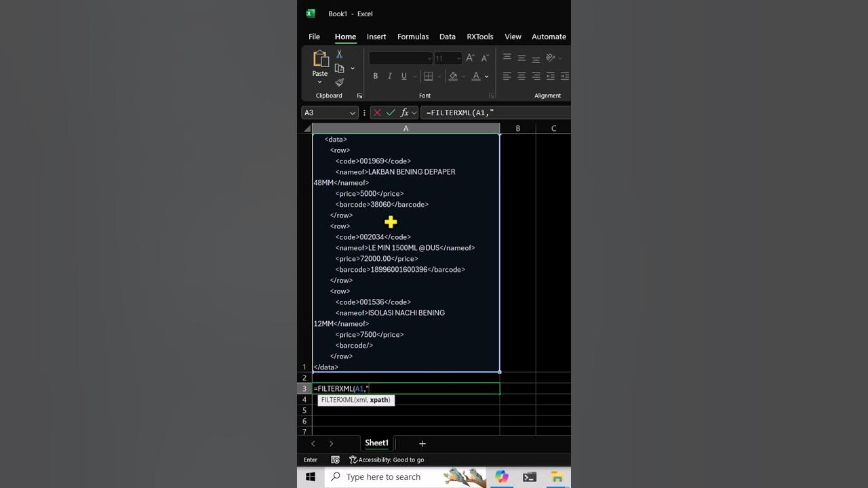Select the Format Painter icon
Viewport: 868px width, 488px height.
pos(338,81)
